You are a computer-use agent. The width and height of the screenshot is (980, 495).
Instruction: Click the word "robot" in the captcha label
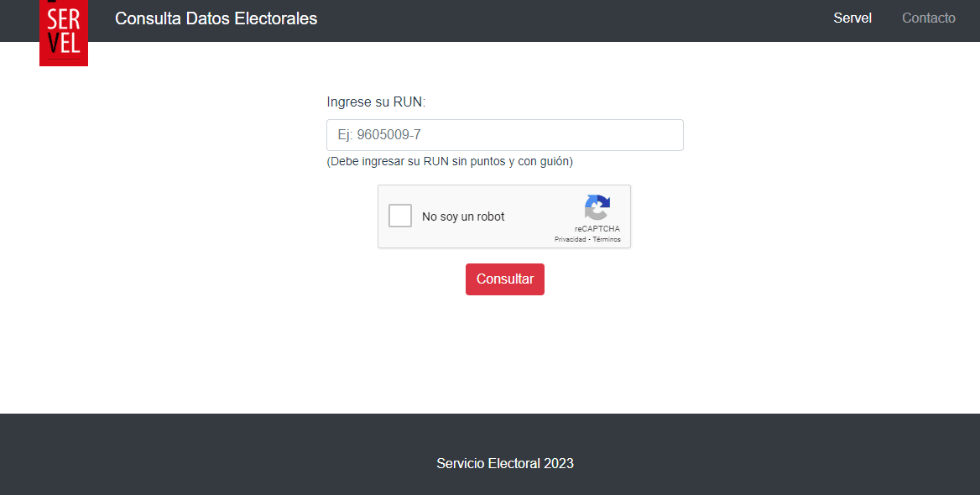[491, 216]
